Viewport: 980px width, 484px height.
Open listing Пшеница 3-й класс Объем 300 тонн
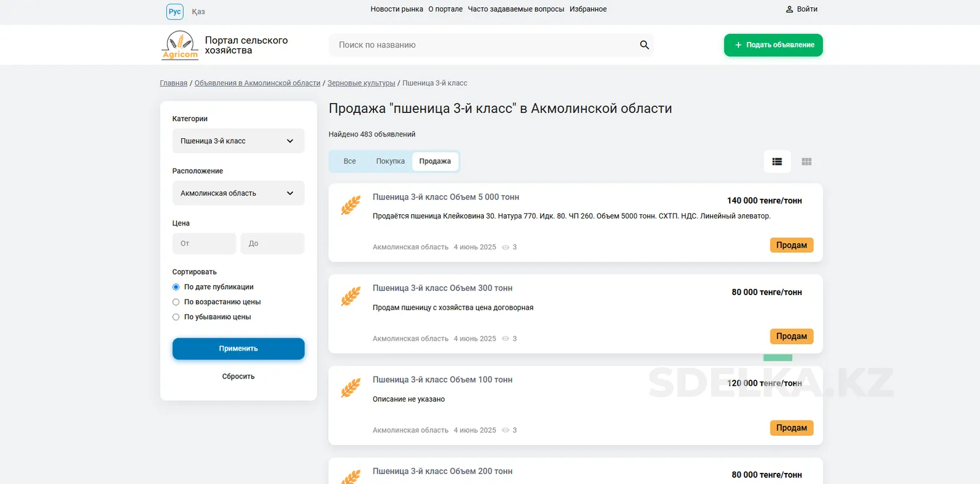coord(442,288)
